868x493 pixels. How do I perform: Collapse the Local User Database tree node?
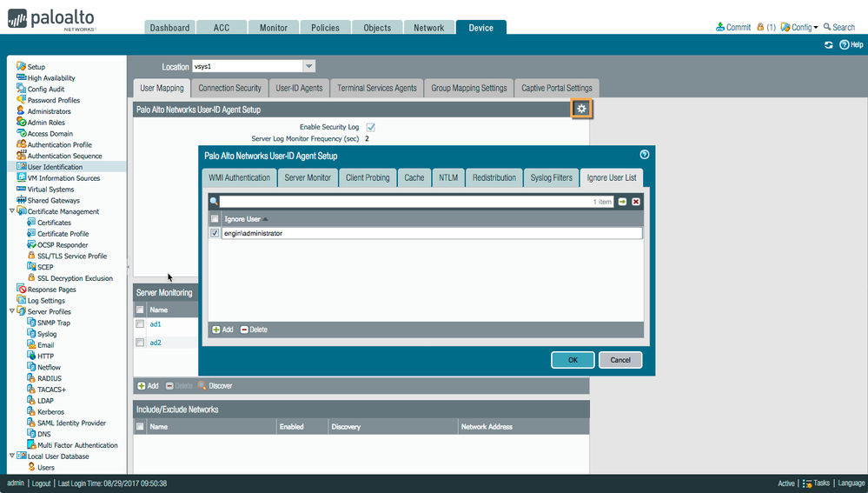pos(12,456)
